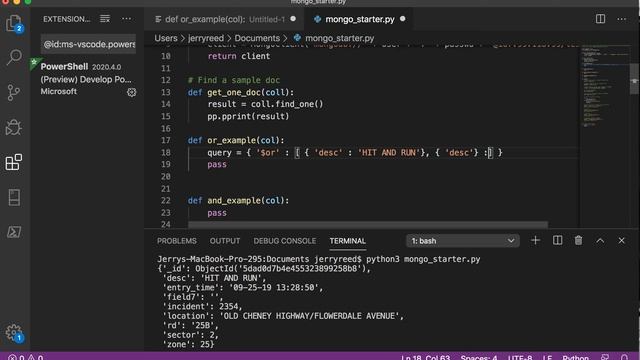Image resolution: width=640 pixels, height=360 pixels.
Task: Focus the extensions search input field
Action: 89,44
